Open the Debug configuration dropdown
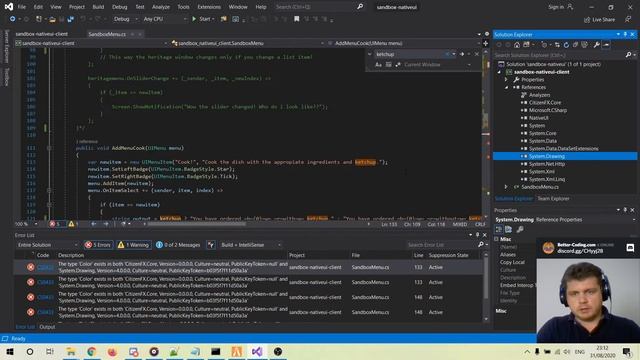The height and width of the screenshot is (360, 640). [125, 19]
